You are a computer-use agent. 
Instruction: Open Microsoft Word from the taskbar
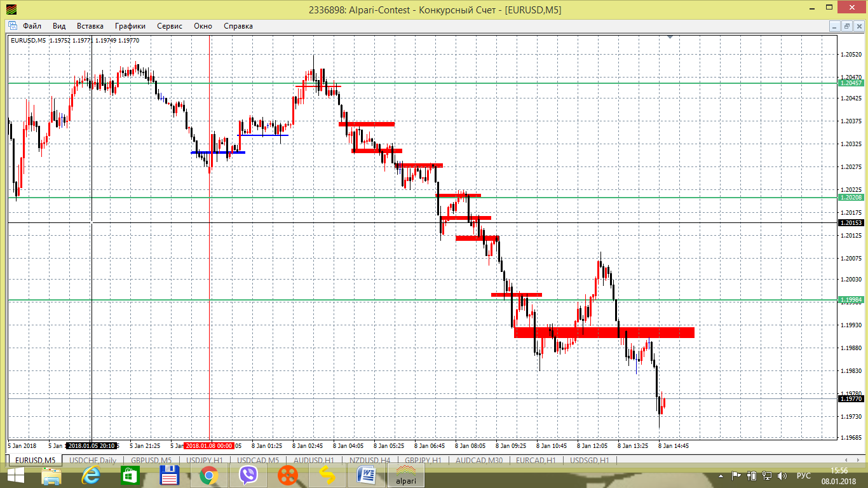[x=367, y=475]
